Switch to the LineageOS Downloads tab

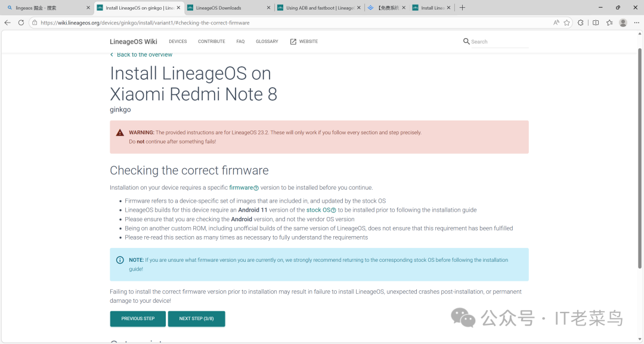tap(229, 7)
